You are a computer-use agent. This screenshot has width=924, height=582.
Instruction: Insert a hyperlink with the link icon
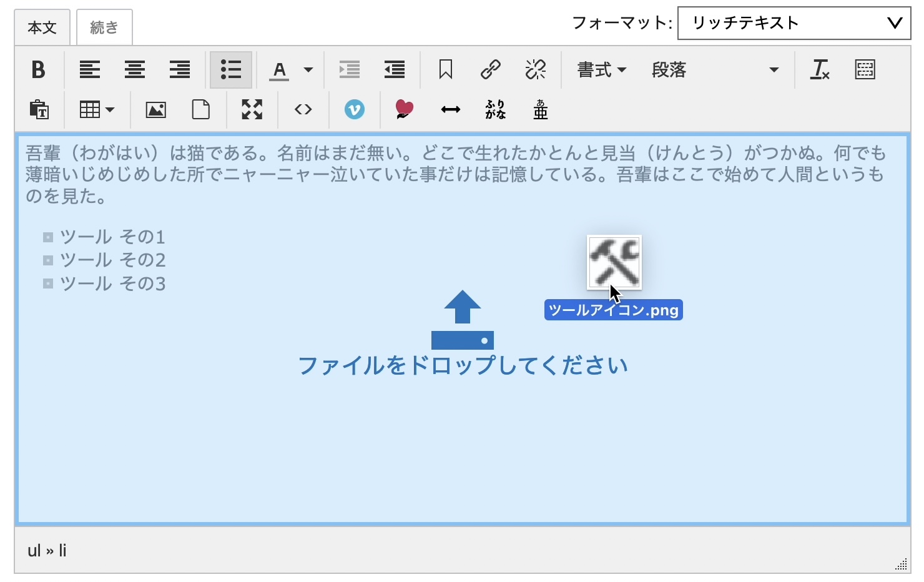click(491, 70)
